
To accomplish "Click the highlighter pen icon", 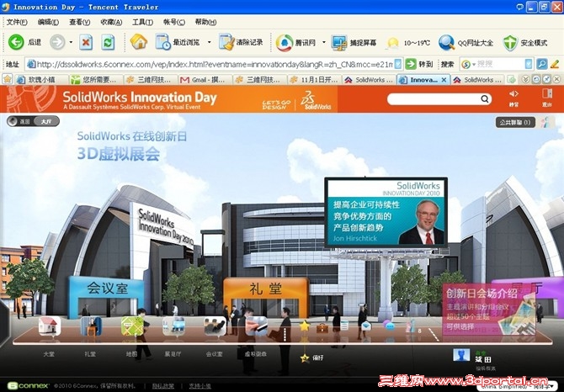I will click(555, 64).
